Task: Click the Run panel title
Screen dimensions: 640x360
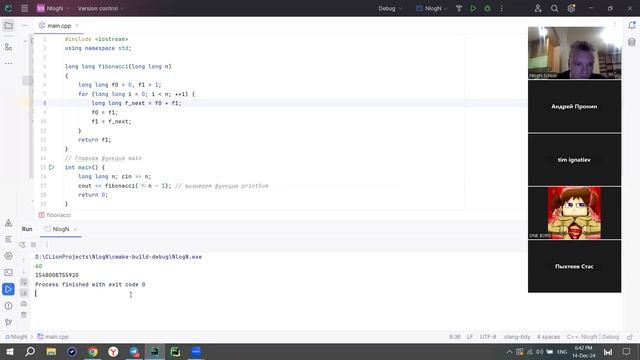Action: (x=27, y=229)
